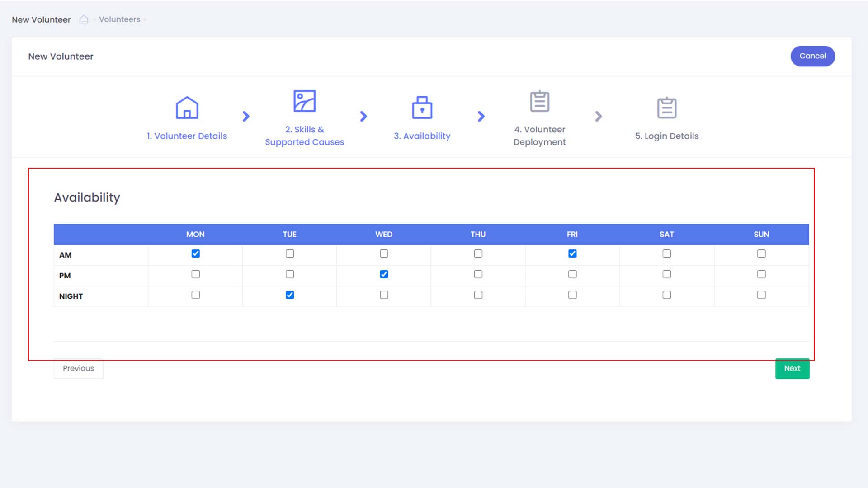Open the 5. Login Details step
Screen dimensions: 868x488
(x=666, y=136)
